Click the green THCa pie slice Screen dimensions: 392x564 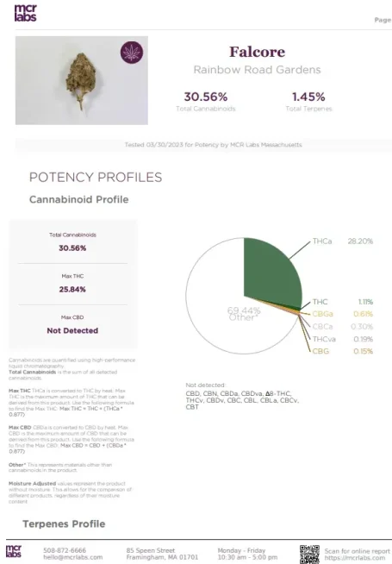coord(273,273)
